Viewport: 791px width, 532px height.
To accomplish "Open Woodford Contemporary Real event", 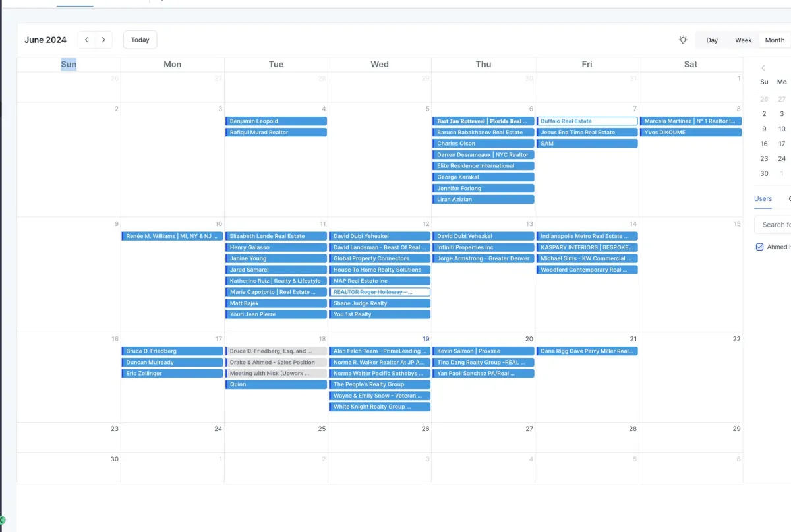I will pos(587,270).
